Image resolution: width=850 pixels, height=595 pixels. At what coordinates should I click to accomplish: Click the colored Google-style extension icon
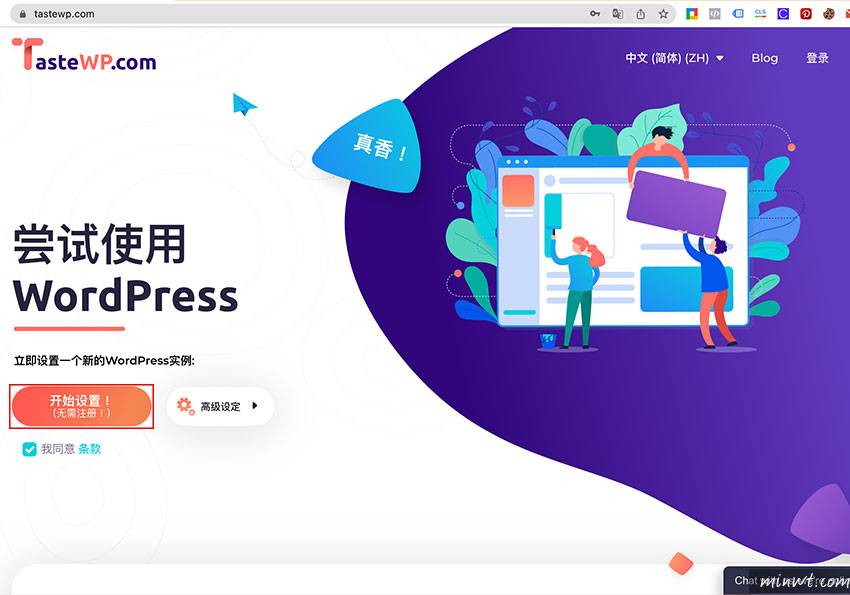click(x=690, y=14)
